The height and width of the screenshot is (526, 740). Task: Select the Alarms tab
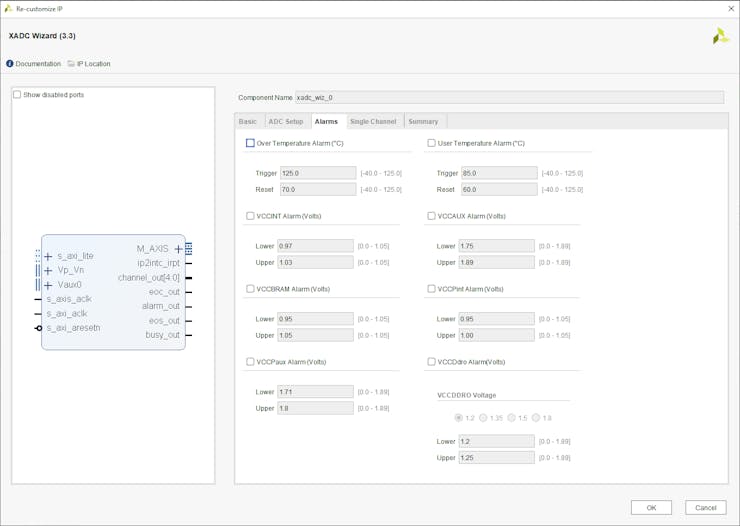click(326, 121)
